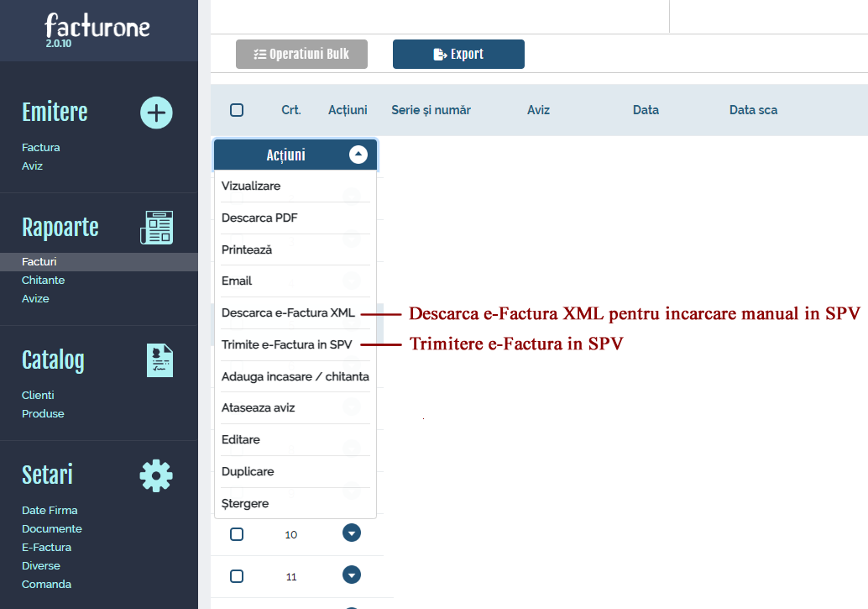Open Chitante report in sidebar
Screen dimensions: 868x609
(43, 280)
